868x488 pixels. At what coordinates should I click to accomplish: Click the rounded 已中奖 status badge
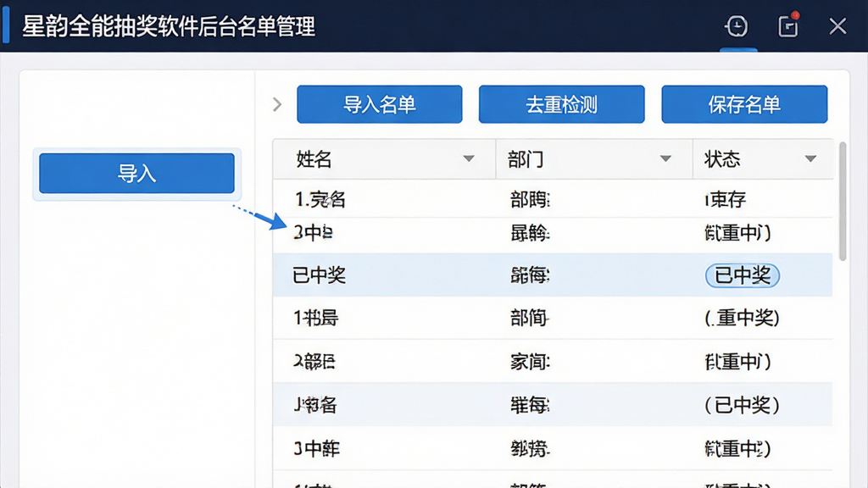tap(743, 275)
